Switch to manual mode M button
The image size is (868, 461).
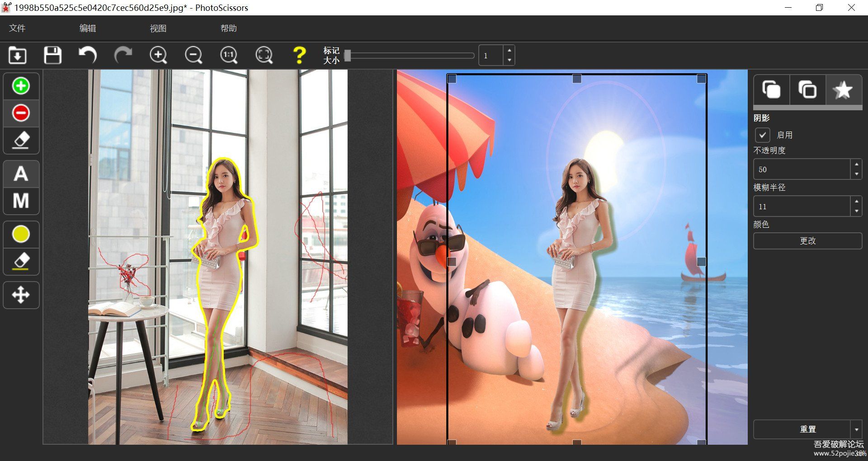click(21, 201)
